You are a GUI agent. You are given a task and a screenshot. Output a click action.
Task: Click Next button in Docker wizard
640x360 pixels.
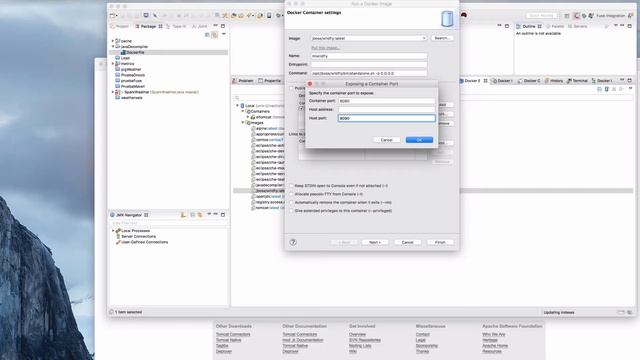375,242
